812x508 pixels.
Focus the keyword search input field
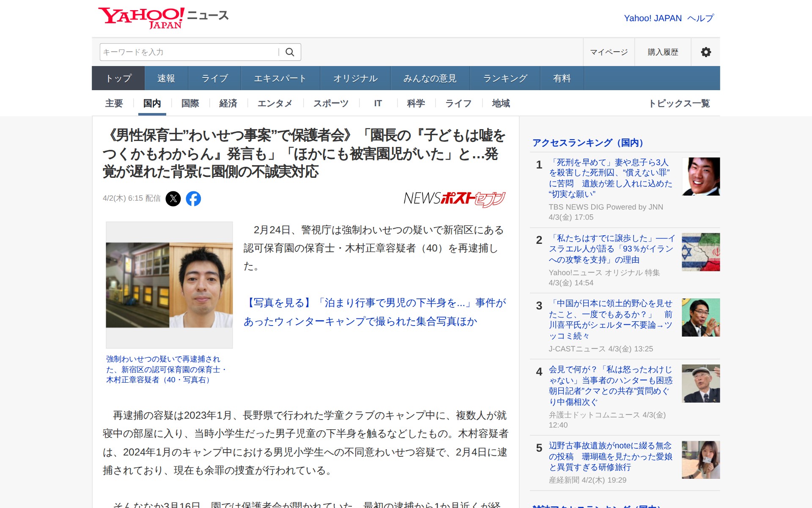[188, 52]
